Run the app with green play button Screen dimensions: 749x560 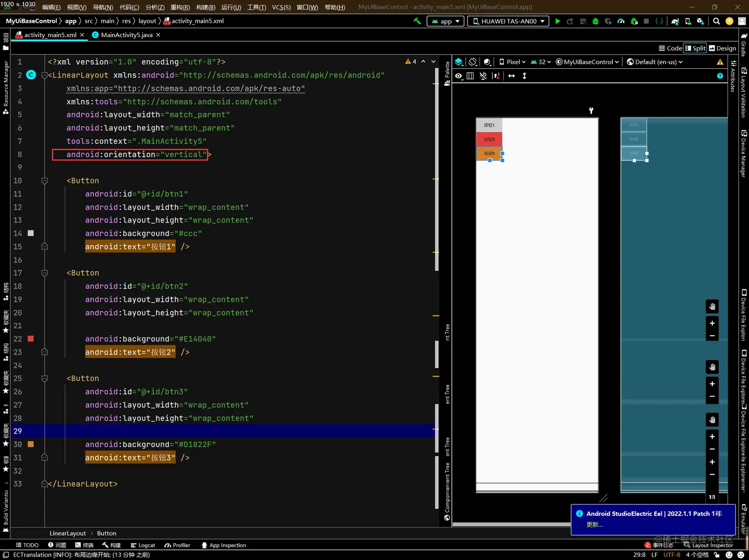[x=558, y=21]
